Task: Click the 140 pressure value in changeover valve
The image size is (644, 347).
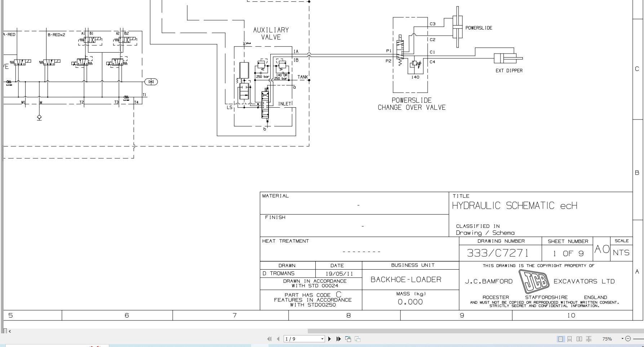Action: (x=415, y=77)
